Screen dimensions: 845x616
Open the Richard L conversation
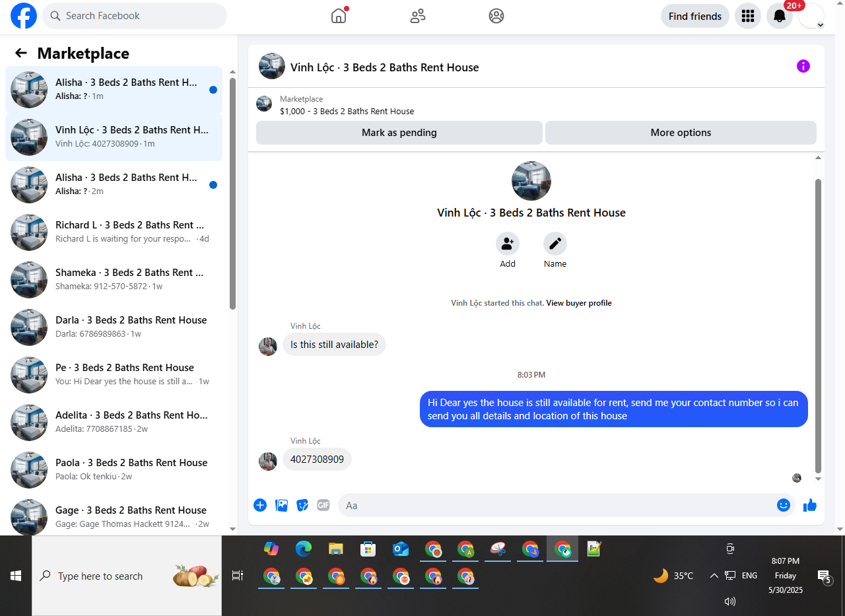pos(114,232)
